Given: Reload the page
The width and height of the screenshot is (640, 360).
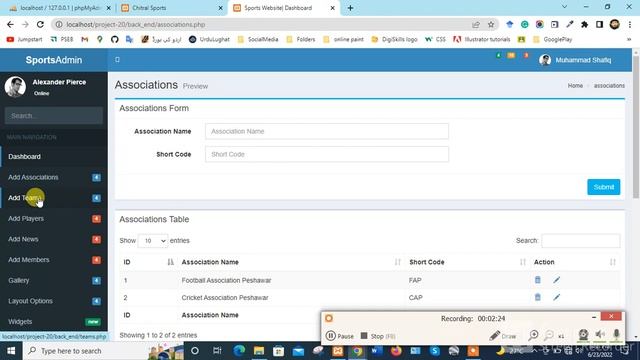Looking at the screenshot, I should point(40,24).
